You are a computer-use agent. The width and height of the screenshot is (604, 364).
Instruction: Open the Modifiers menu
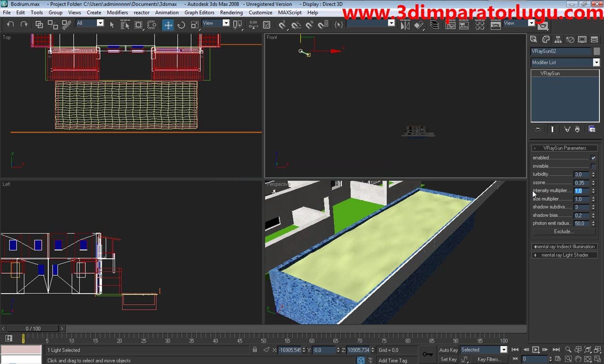pyautogui.click(x=117, y=13)
